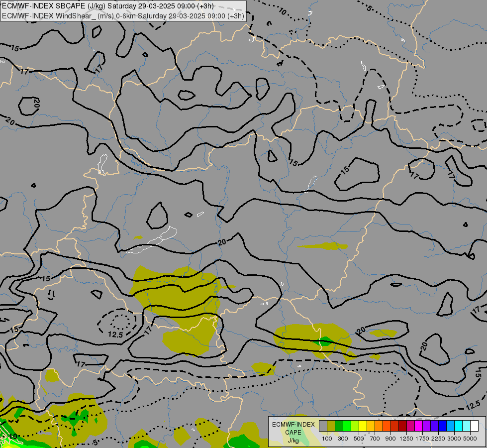Image resolution: width=487 pixels, height=448 pixels.
Task: Select the pure blue legend swatch
Action: tap(443, 426)
